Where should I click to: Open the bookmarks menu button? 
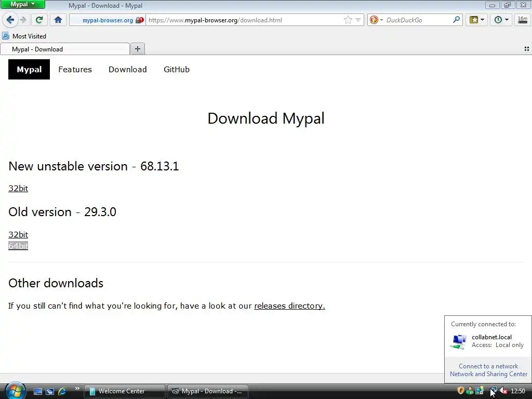pos(477,20)
